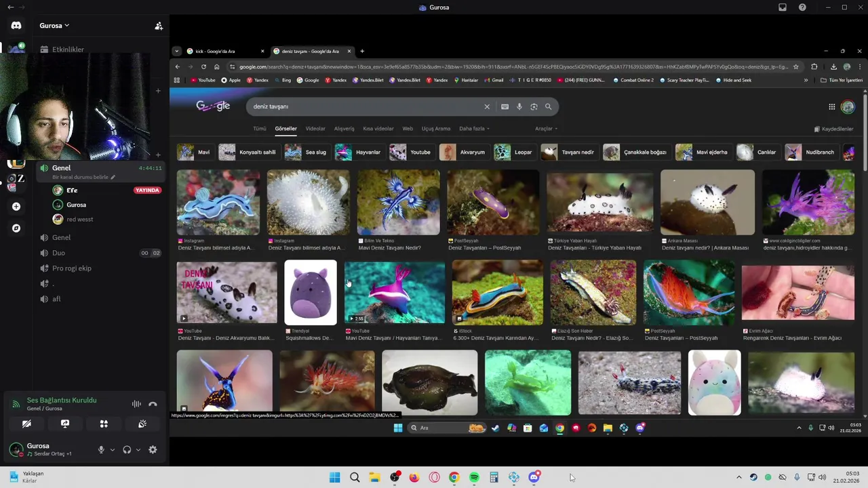Click the Google search magnifier button

point(548,106)
